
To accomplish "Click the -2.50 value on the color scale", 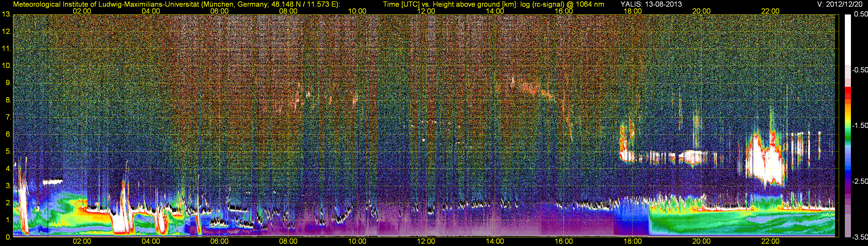I will point(860,181).
